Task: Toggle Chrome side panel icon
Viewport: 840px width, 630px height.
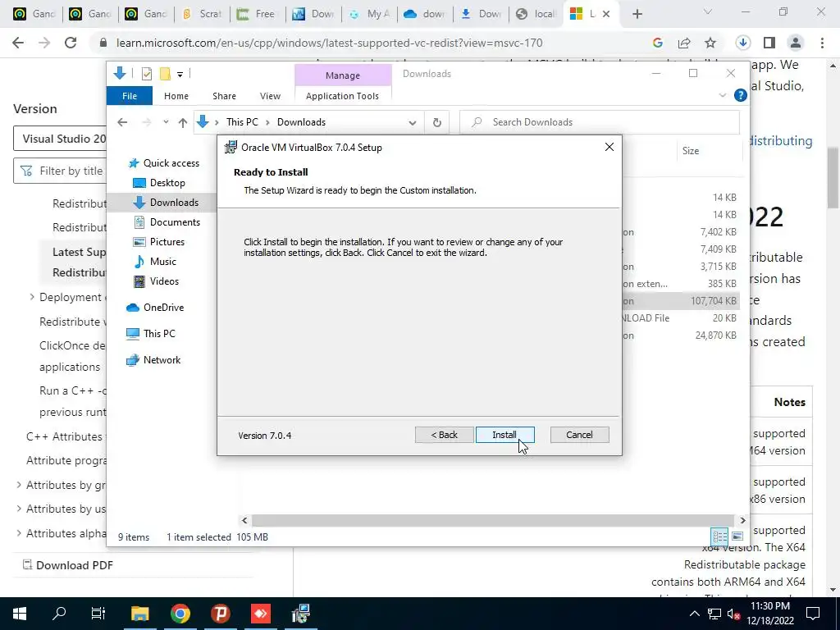Action: click(769, 43)
